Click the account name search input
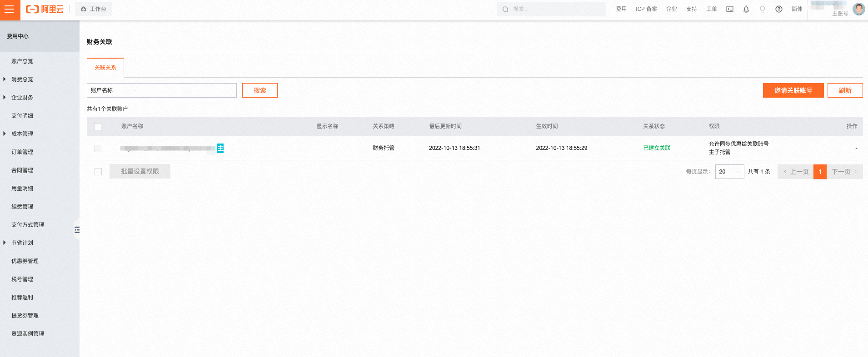 tap(188, 90)
